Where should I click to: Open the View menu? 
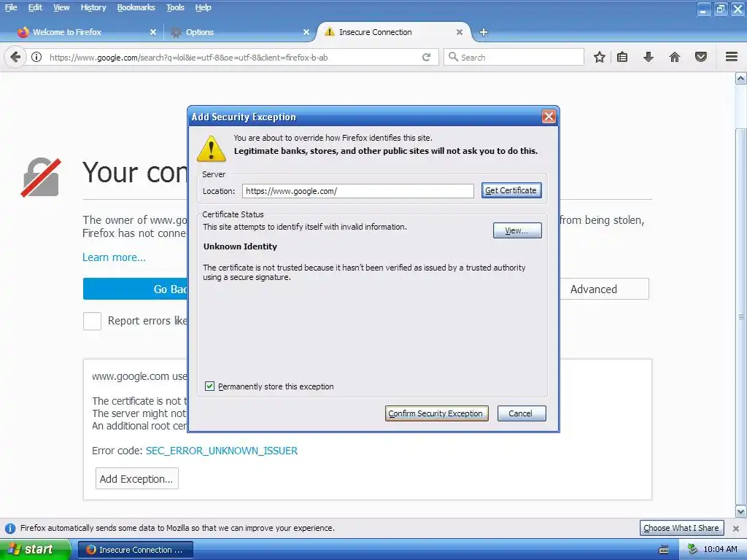tap(61, 7)
